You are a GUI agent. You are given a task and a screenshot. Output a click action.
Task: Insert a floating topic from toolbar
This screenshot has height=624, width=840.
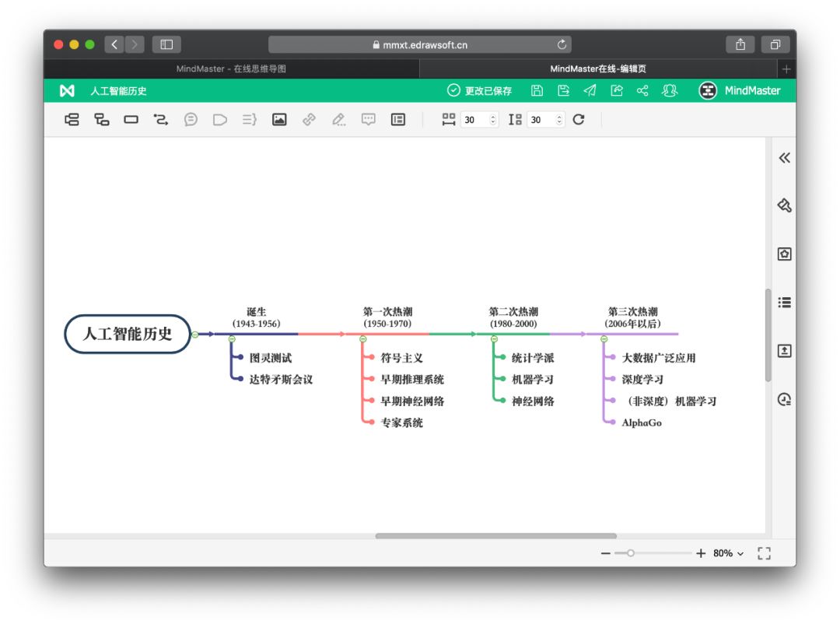131,120
